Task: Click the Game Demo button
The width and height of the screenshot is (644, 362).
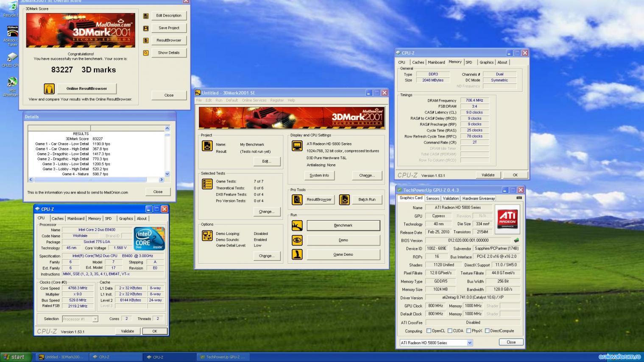Action: point(343,254)
